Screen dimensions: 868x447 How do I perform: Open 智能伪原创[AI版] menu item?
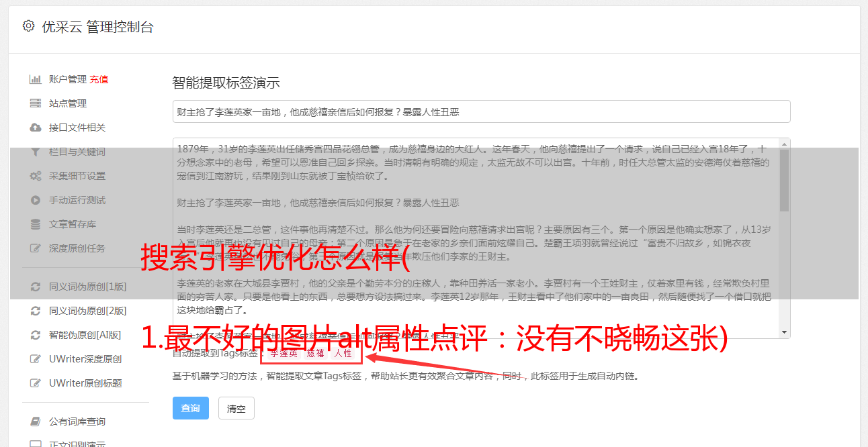coord(85,335)
